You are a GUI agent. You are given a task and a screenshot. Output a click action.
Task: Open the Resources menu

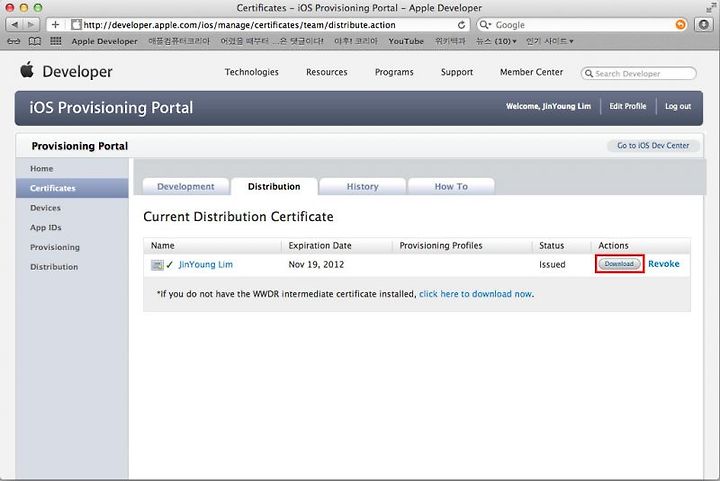(x=326, y=72)
